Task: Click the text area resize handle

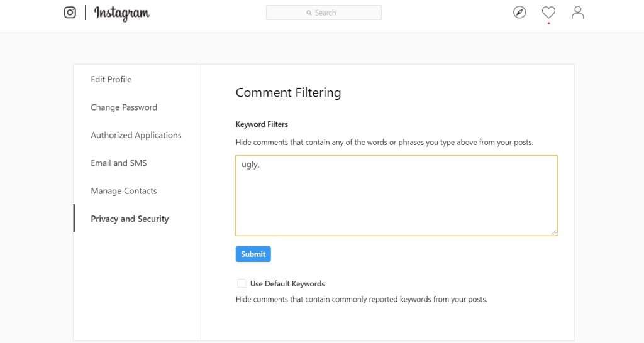Action: coord(553,232)
